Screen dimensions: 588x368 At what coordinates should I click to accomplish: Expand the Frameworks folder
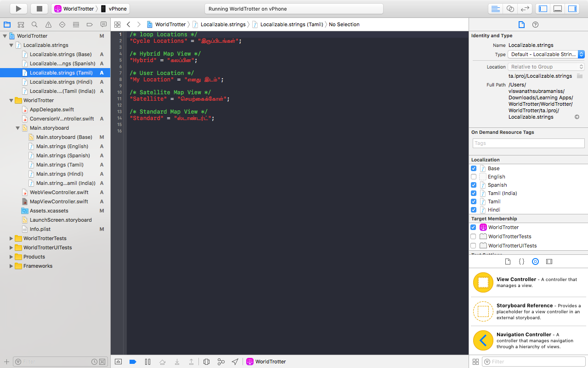[11, 266]
